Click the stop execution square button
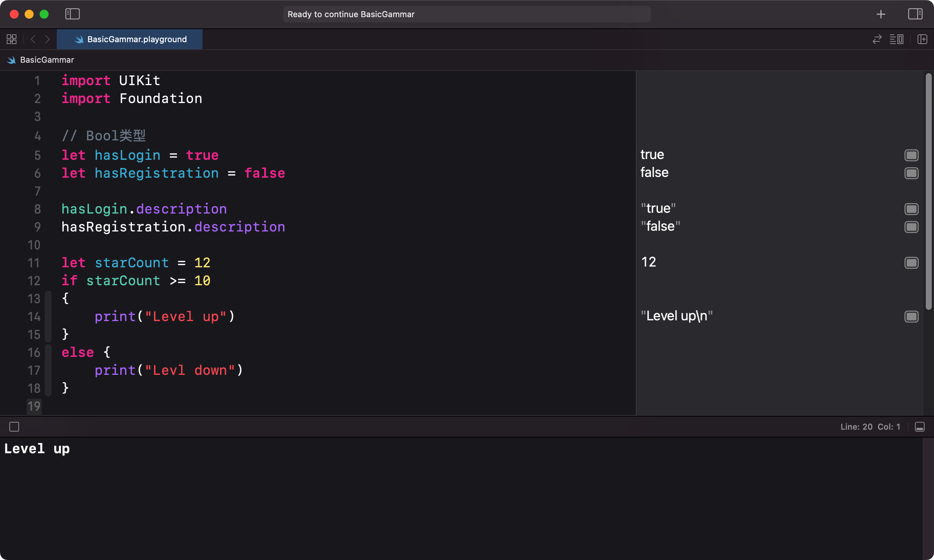 (x=14, y=427)
